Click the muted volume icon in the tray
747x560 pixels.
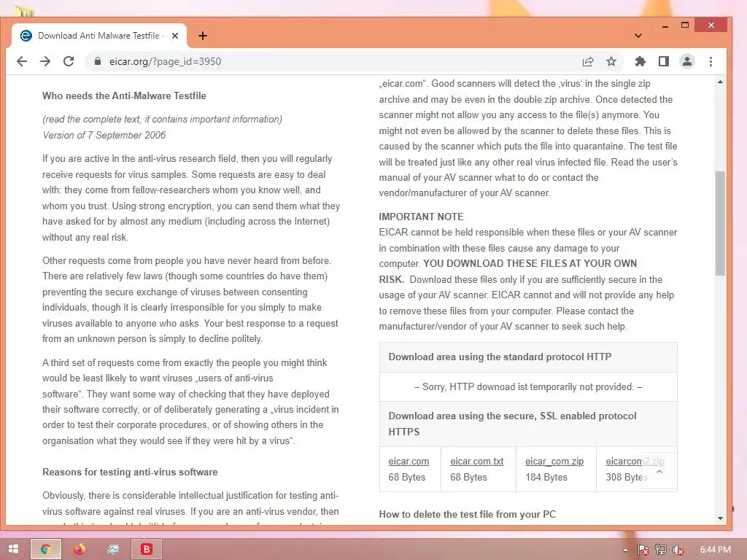(678, 550)
